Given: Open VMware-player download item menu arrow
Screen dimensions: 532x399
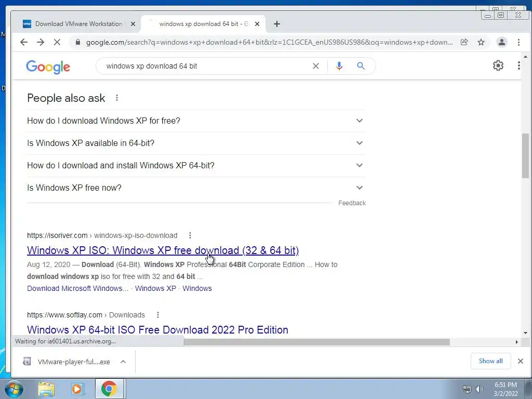Looking at the screenshot, I should 123,362.
